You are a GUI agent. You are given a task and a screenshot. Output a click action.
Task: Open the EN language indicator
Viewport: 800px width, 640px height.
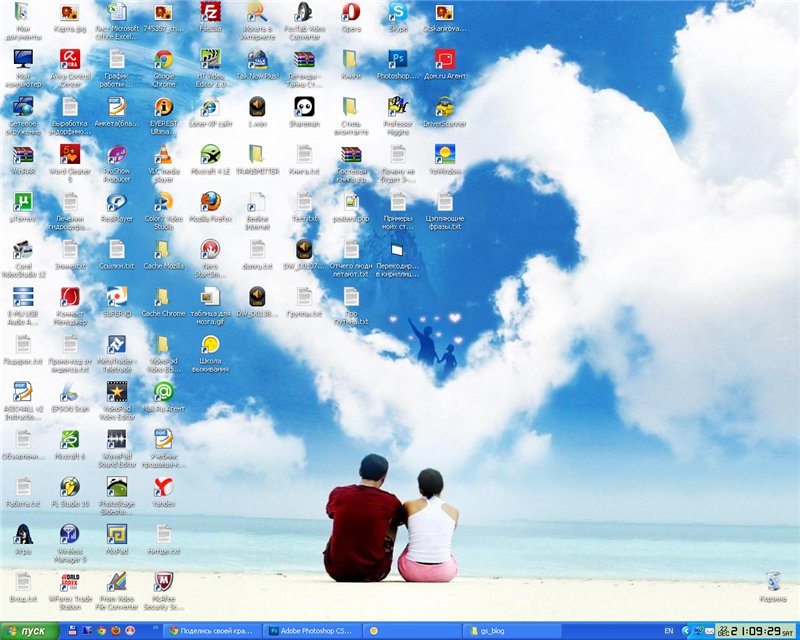pyautogui.click(x=669, y=631)
